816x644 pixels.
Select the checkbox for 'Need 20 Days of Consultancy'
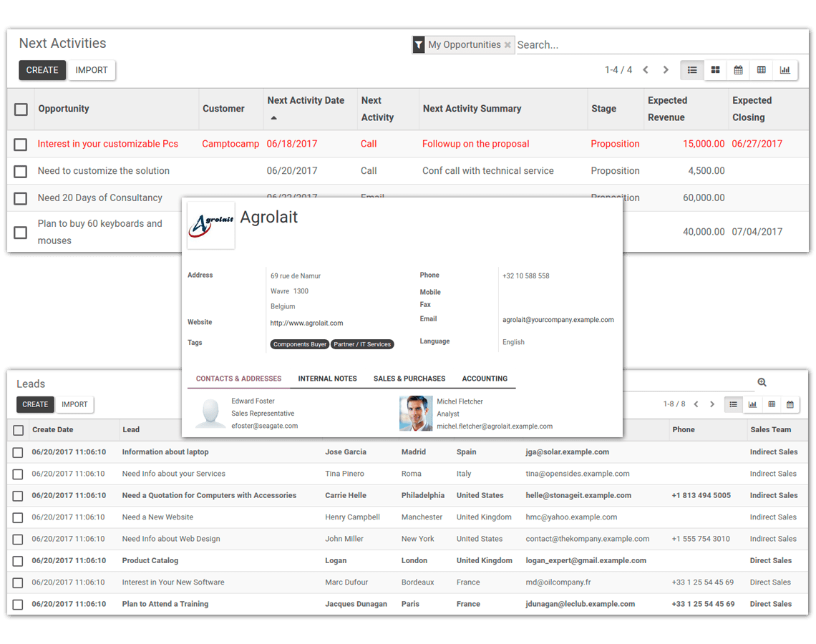(x=20, y=198)
